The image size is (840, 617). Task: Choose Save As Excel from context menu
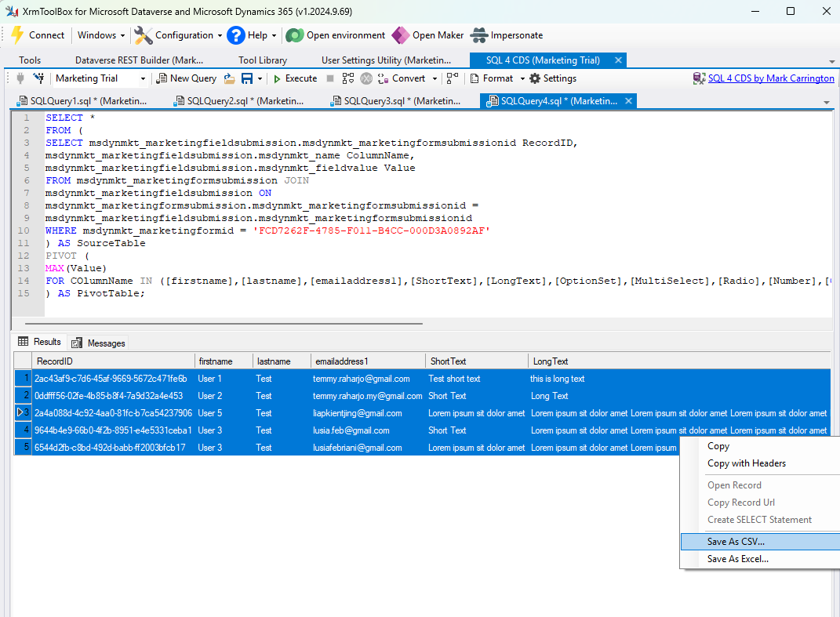pos(760,559)
